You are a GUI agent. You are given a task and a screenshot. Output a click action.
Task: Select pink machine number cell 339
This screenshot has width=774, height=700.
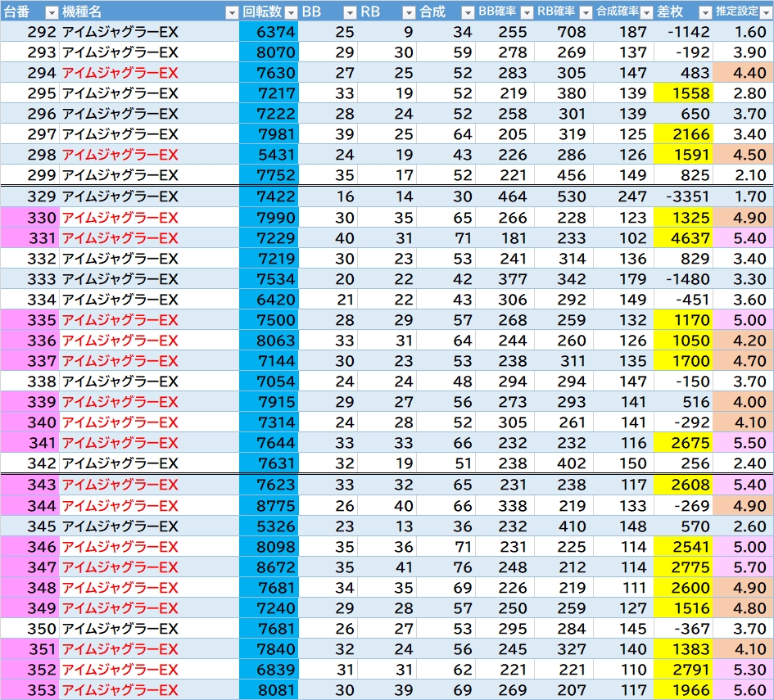click(29, 402)
